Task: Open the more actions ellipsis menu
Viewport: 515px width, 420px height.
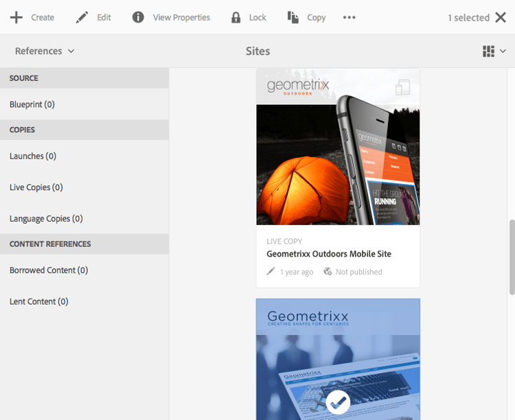Action: tap(349, 17)
